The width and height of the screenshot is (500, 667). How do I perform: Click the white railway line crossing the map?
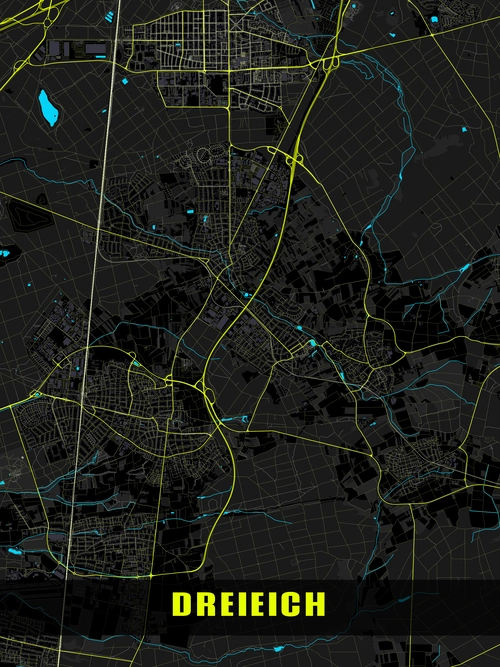tap(90, 332)
